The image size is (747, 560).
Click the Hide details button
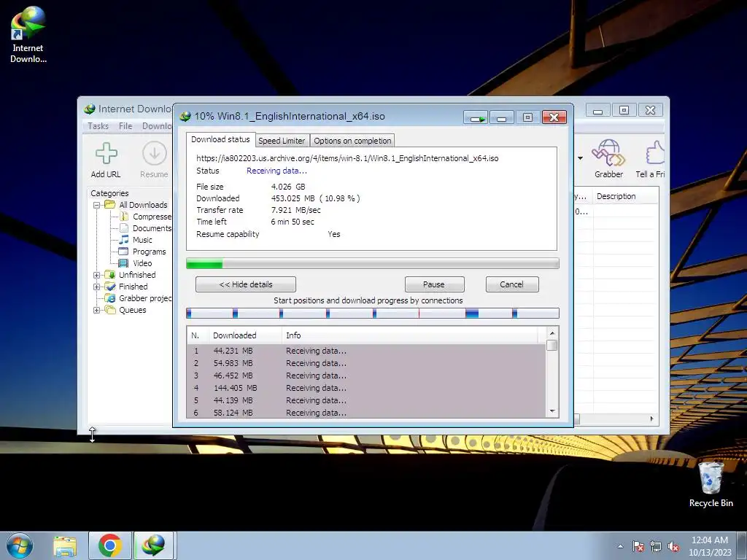[246, 284]
